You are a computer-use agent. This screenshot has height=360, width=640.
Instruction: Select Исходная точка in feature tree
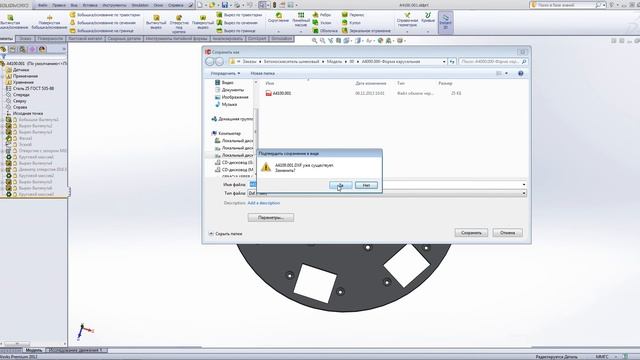pyautogui.click(x=24, y=113)
